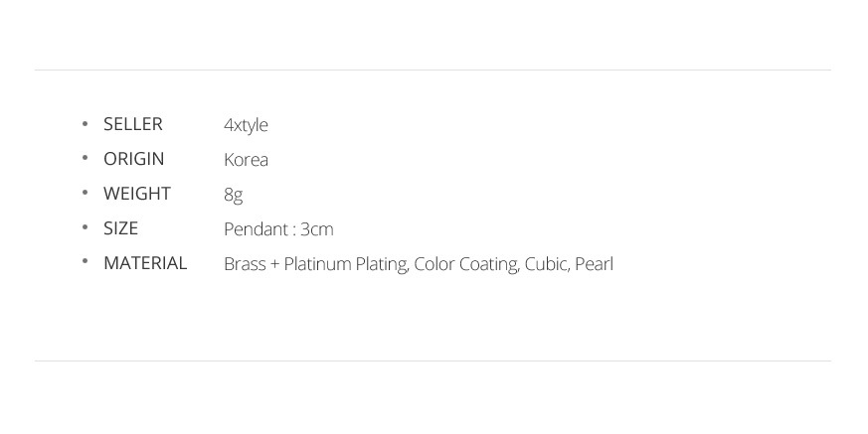Click the top horizontal divider line
This screenshot has height=434, width=868.
[x=433, y=70]
